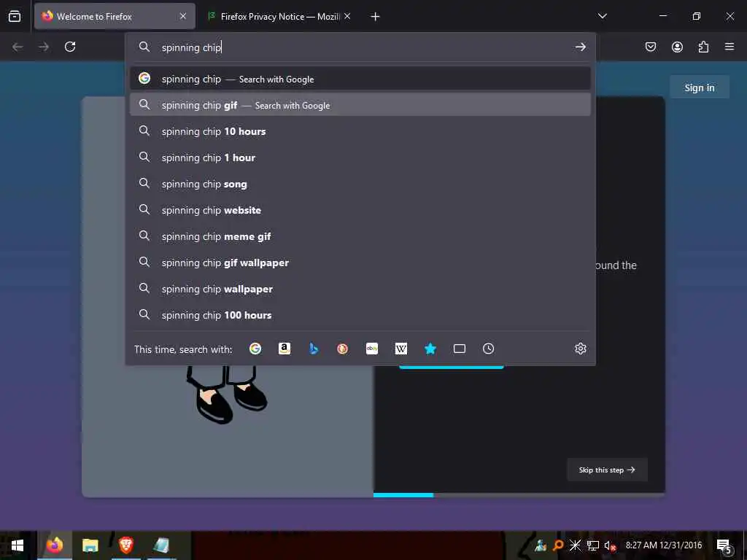Go back one page
Viewport: 747px width, 560px height.
point(18,47)
